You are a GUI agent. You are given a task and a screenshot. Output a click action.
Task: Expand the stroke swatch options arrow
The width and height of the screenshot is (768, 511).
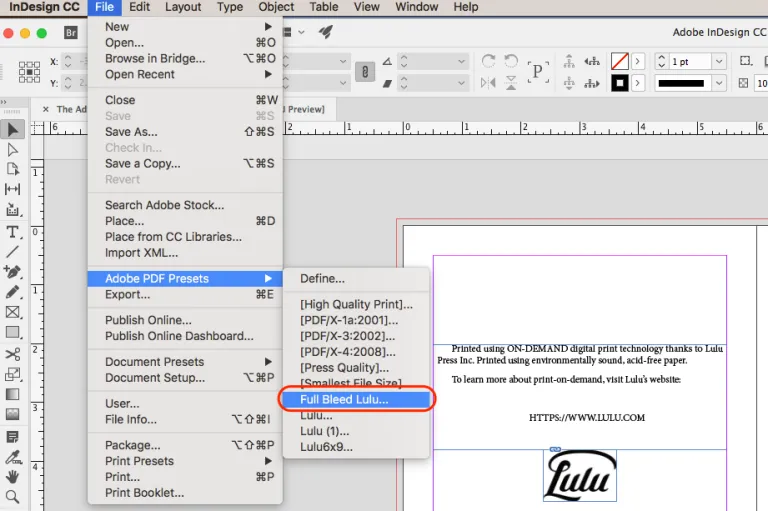point(637,83)
